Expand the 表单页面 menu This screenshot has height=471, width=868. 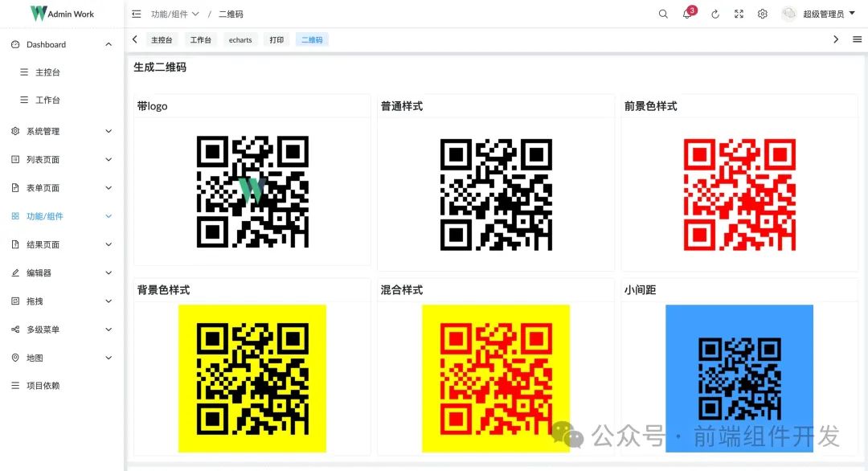(x=61, y=187)
